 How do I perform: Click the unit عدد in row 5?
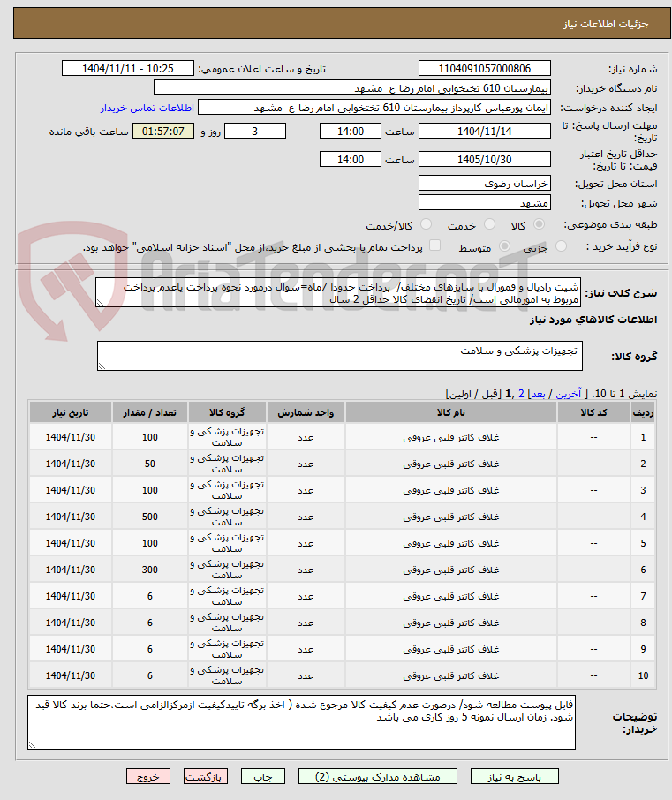(306, 543)
